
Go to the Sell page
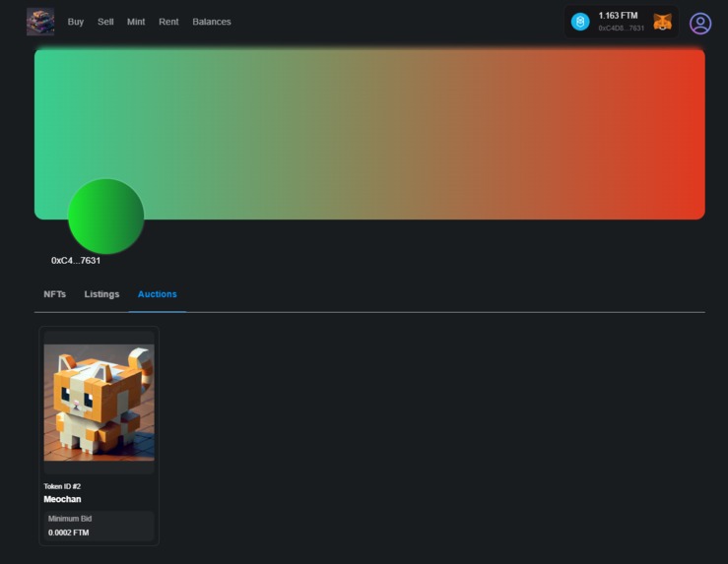(105, 22)
